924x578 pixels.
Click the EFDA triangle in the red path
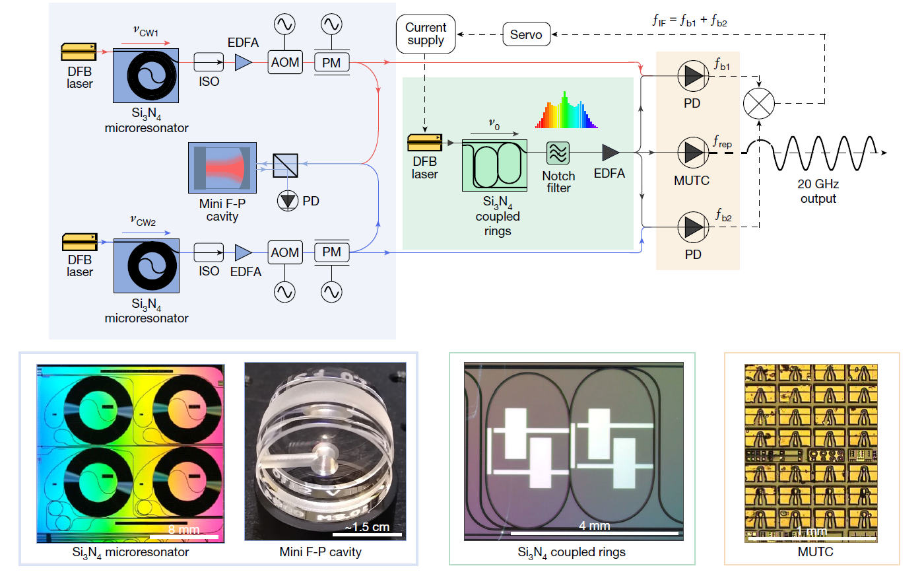point(244,62)
